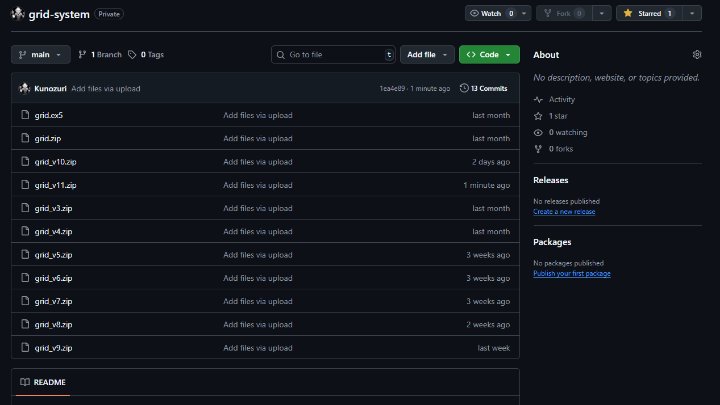Expand the star lists dropdown arrow
This screenshot has width=720, height=405.
[693, 13]
